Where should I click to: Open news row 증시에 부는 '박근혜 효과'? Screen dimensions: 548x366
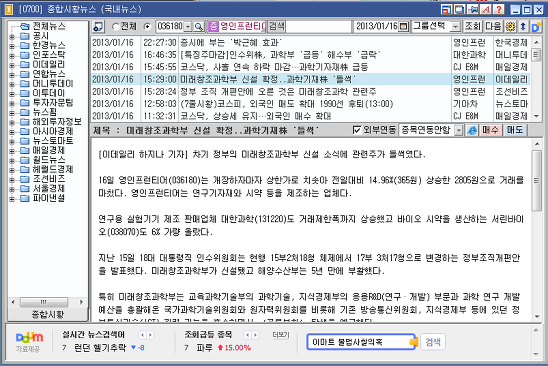coord(311,42)
